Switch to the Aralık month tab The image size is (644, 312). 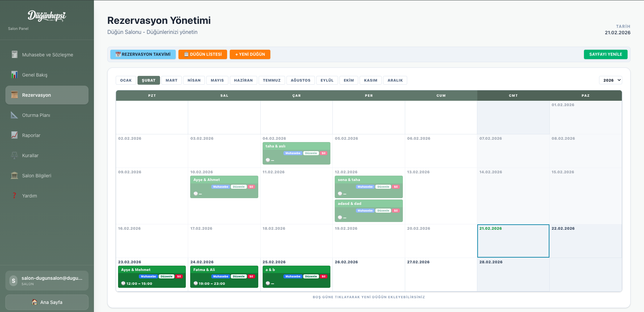[395, 80]
